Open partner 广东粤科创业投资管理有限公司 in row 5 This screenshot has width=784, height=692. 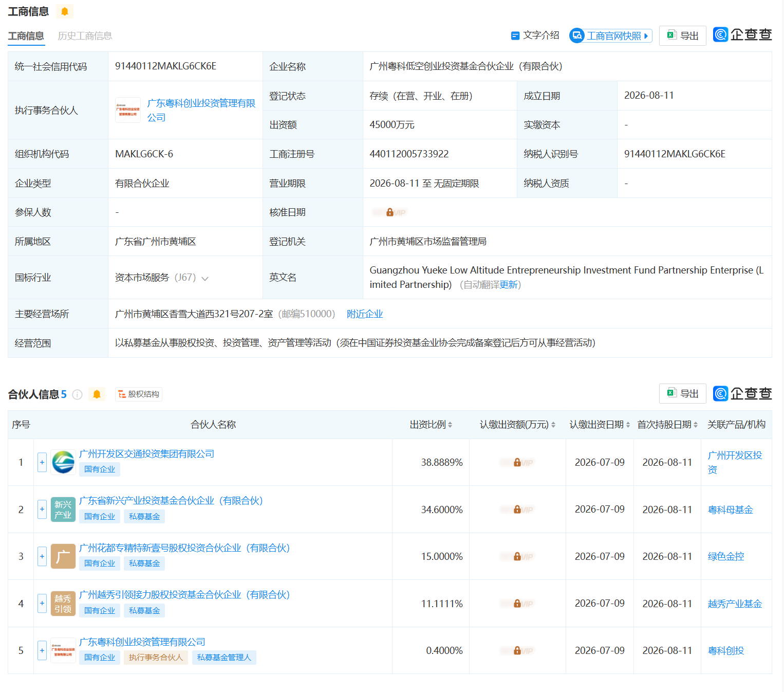click(x=142, y=642)
